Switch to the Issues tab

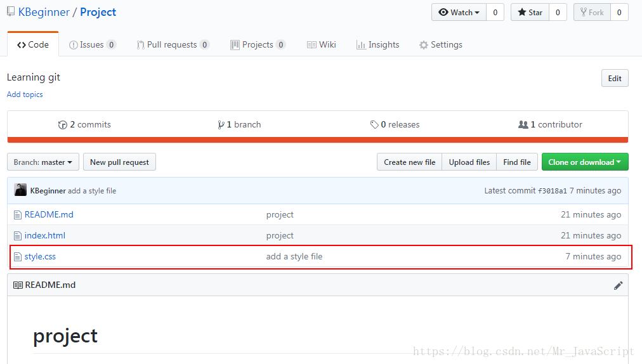pyautogui.click(x=93, y=44)
